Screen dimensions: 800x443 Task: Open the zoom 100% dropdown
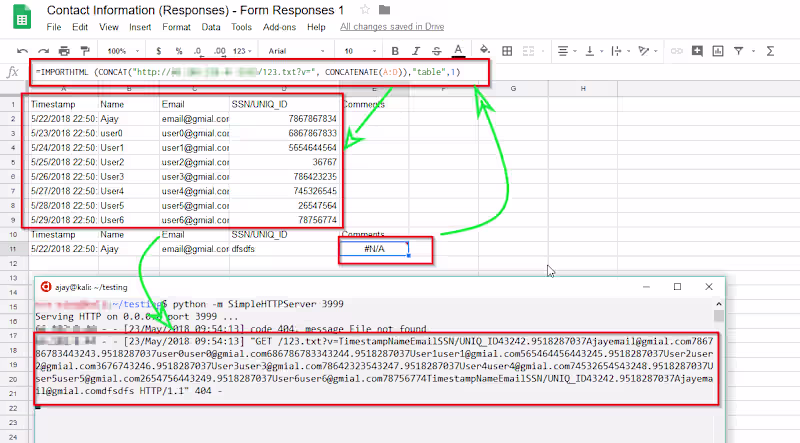tap(123, 51)
